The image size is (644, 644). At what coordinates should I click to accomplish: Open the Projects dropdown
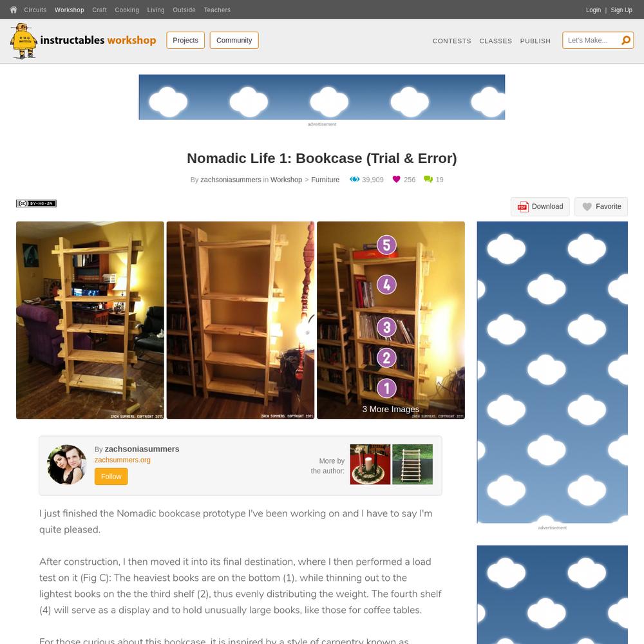pyautogui.click(x=185, y=40)
